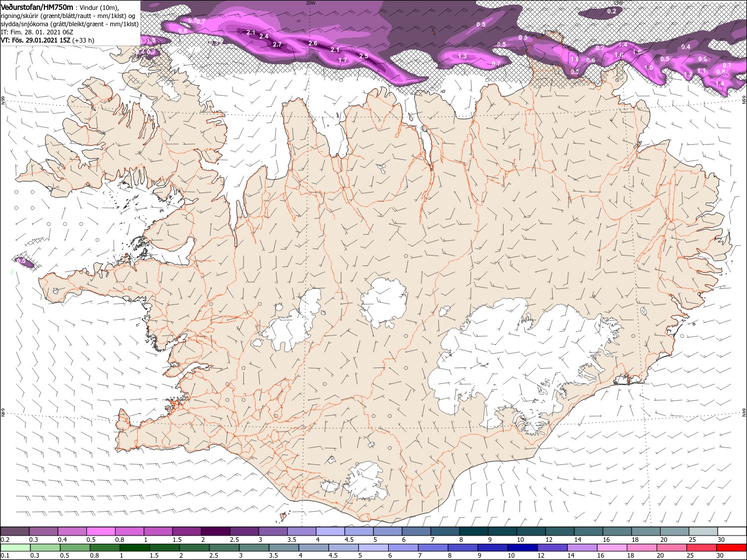Click the 1.3 snowfall value on map

pyautogui.click(x=462, y=56)
